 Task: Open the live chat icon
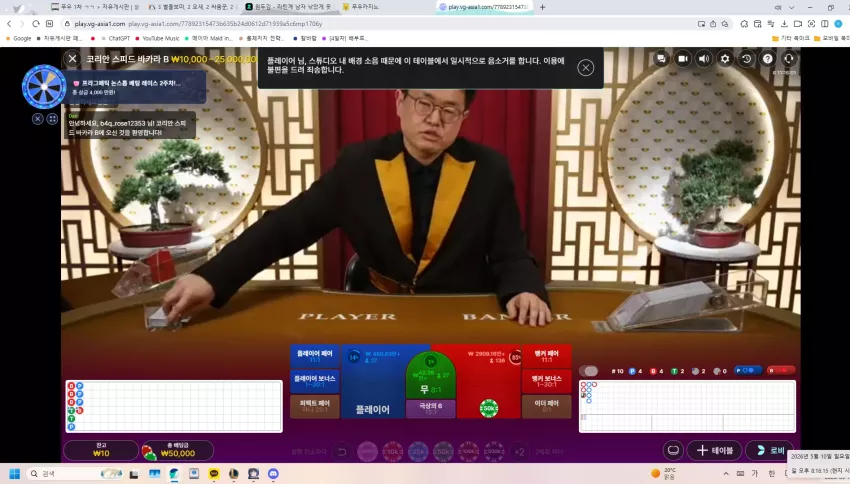pos(661,59)
